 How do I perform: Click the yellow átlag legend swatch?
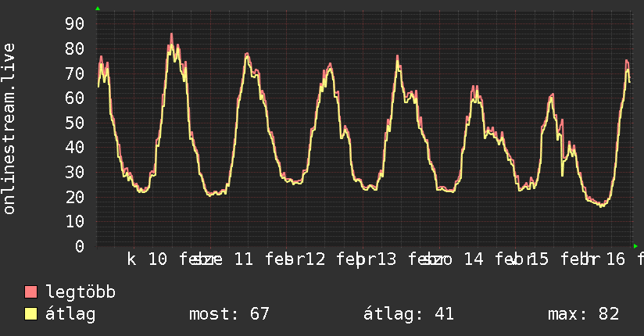click(31, 314)
